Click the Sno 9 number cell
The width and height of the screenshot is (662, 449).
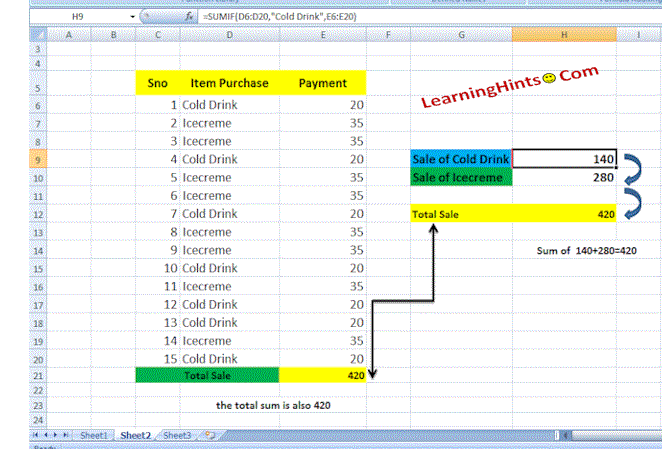click(x=158, y=250)
